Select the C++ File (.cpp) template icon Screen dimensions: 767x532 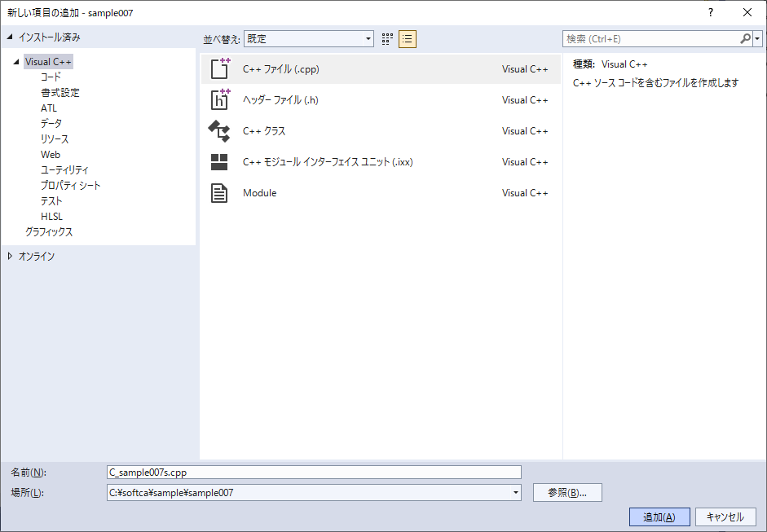pos(220,69)
